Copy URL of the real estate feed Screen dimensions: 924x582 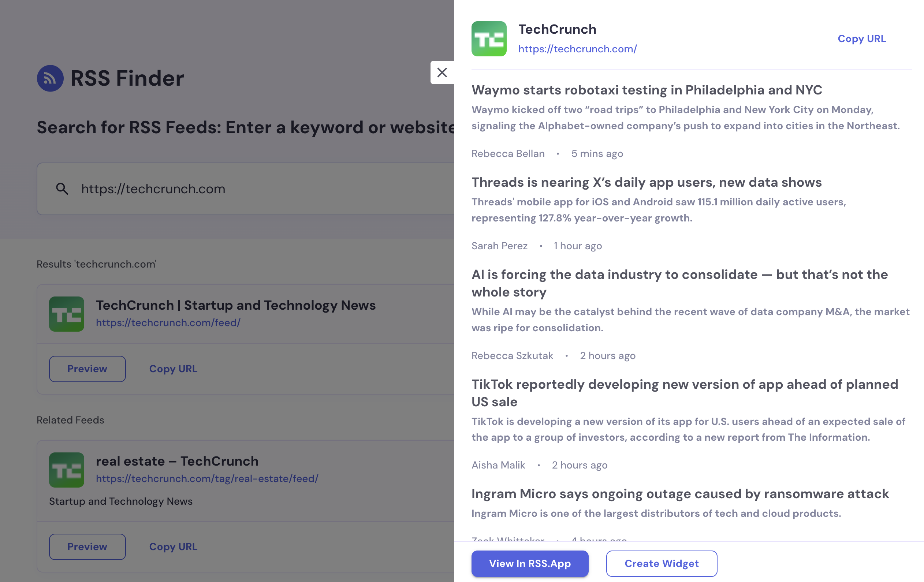click(x=173, y=547)
